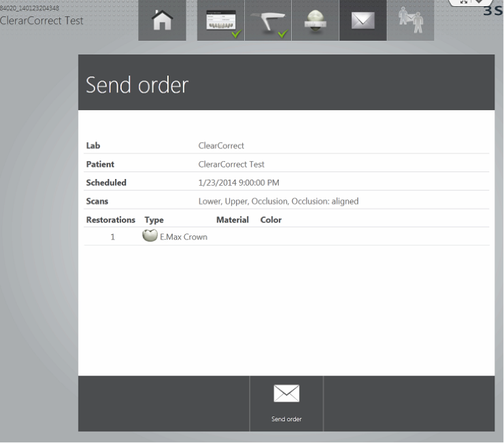This screenshot has height=443, width=504.
Task: Click the Scheduled row label
Action: [x=106, y=182]
